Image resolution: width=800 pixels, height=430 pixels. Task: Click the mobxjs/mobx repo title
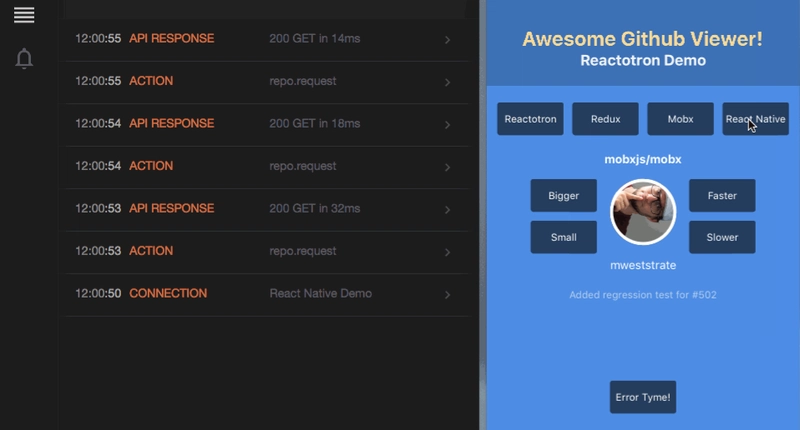(643, 159)
